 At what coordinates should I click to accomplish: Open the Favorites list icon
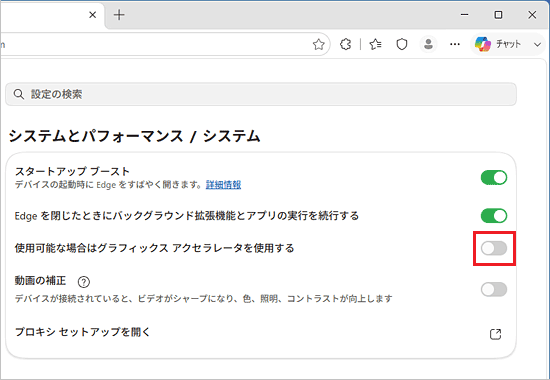[375, 44]
